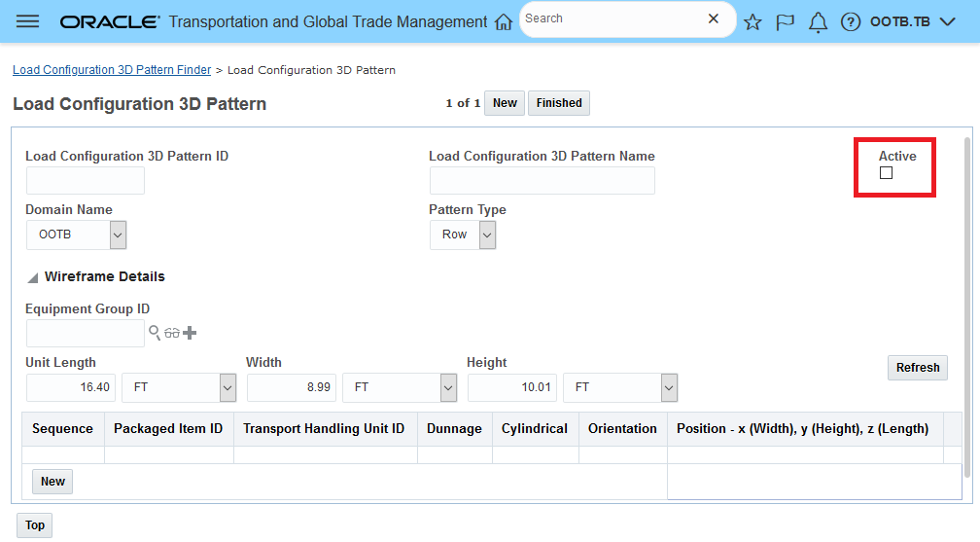Click the Refresh button

coord(917,368)
